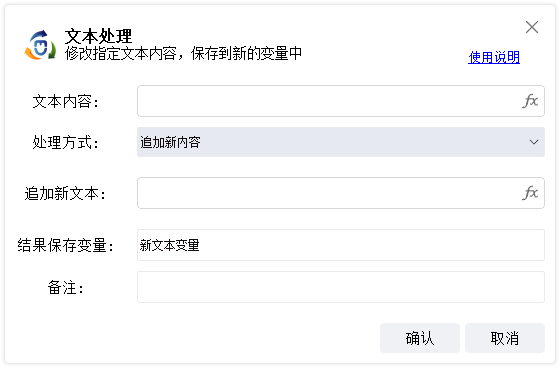Click the 备注: label
560x368 pixels.
coord(66,287)
